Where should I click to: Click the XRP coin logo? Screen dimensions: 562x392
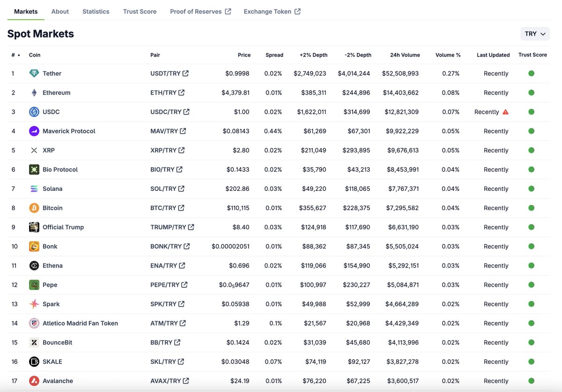pos(34,150)
